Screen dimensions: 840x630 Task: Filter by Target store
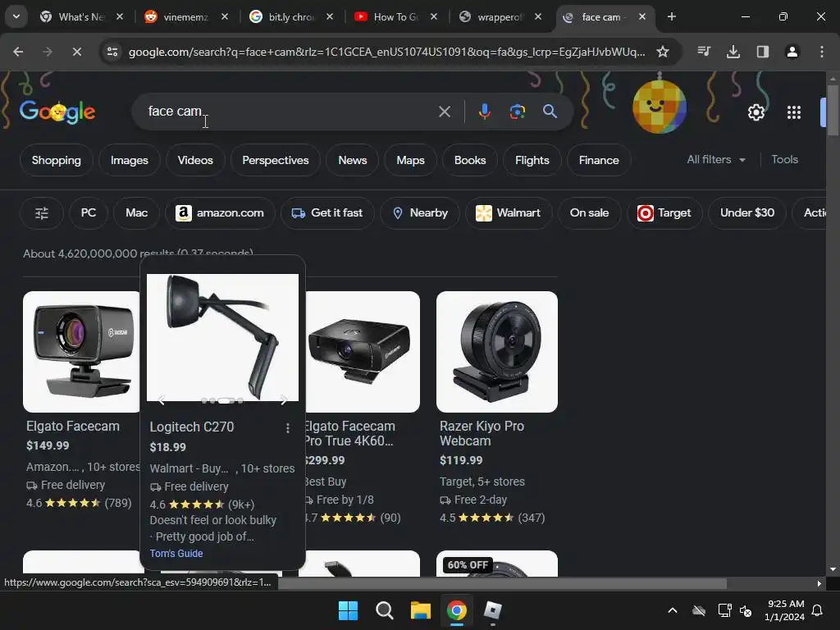664,213
